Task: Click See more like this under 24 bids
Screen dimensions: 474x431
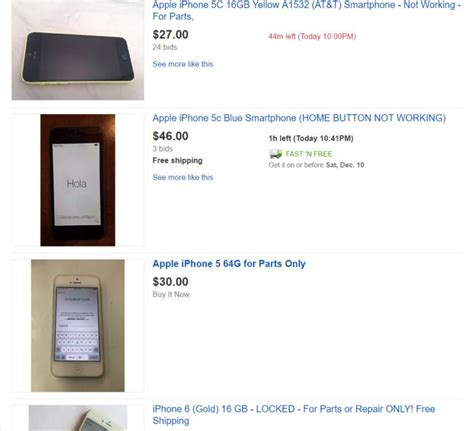Action: (x=183, y=64)
